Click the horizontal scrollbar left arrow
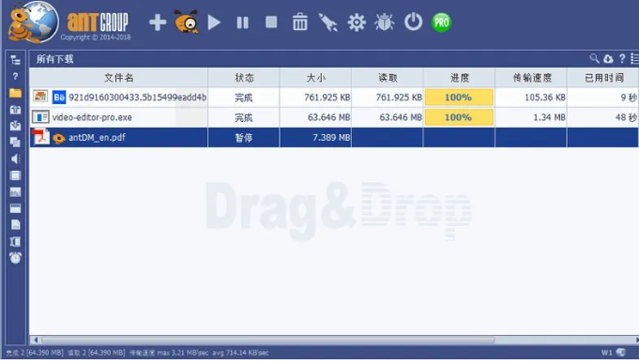Screen dimensions: 639x364 [x=36, y=340]
